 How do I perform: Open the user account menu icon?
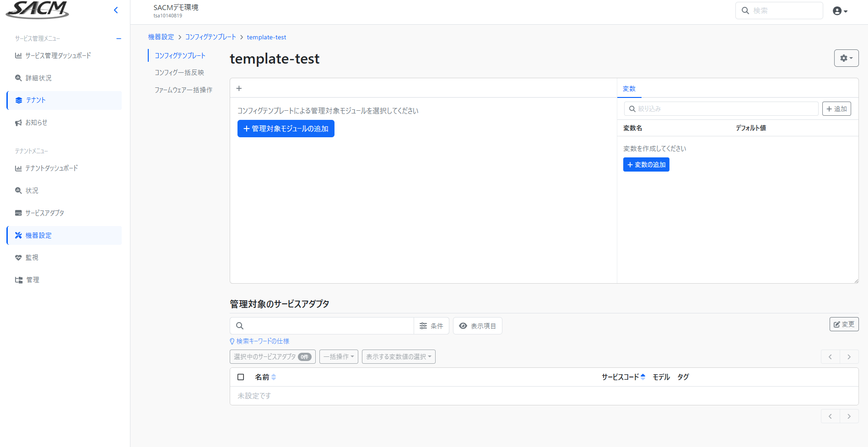tap(840, 11)
